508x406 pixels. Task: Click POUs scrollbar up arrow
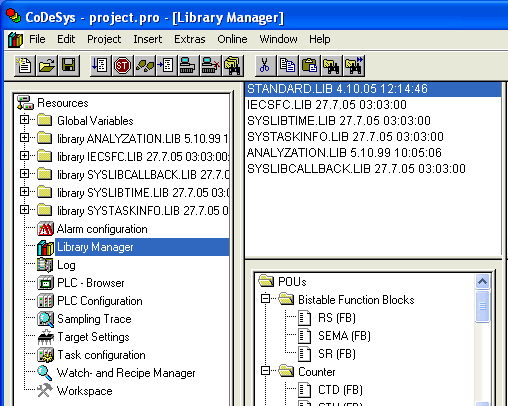click(x=482, y=282)
